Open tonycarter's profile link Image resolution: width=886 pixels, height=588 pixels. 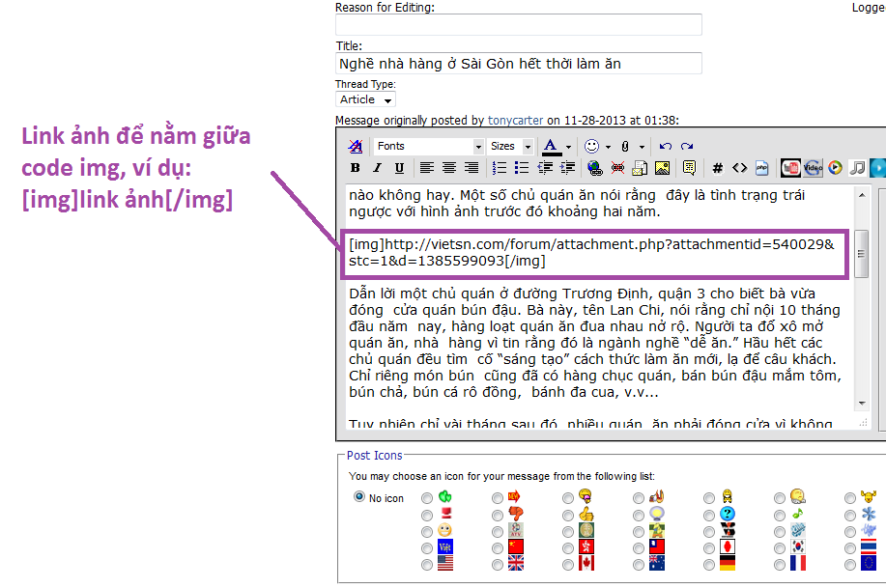[516, 121]
